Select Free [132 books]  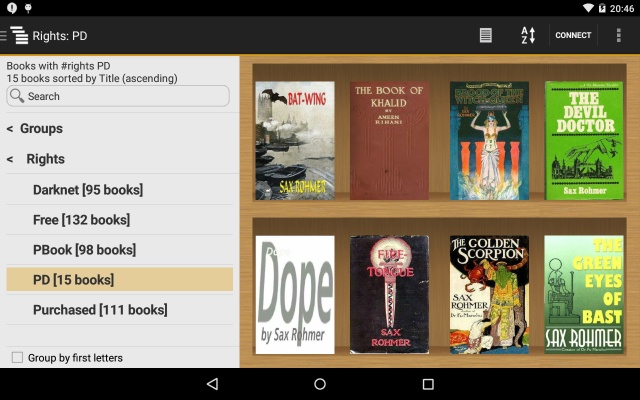[x=120, y=220]
